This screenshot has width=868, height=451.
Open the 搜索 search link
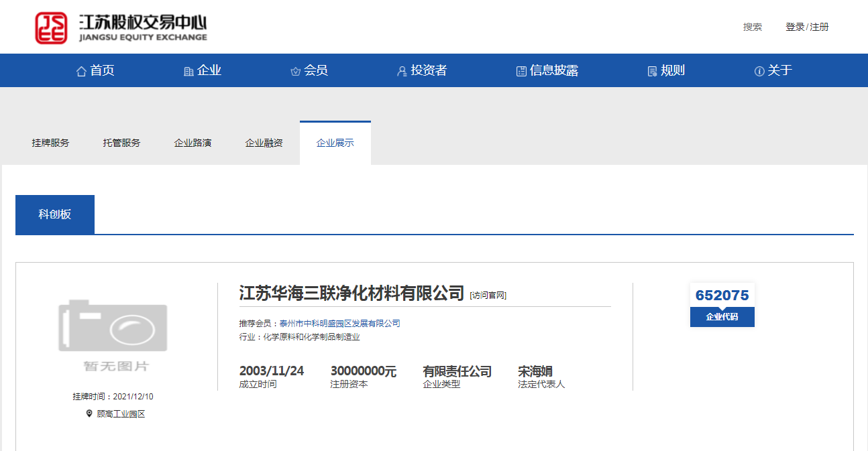[x=752, y=27]
